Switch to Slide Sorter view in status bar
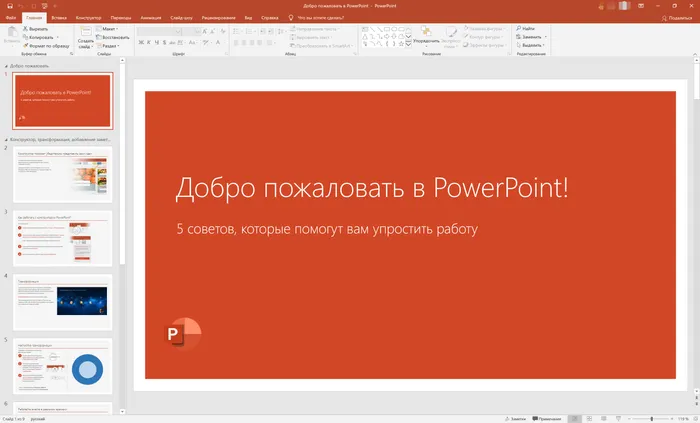Screen dimensions: 700x423 click(589, 419)
